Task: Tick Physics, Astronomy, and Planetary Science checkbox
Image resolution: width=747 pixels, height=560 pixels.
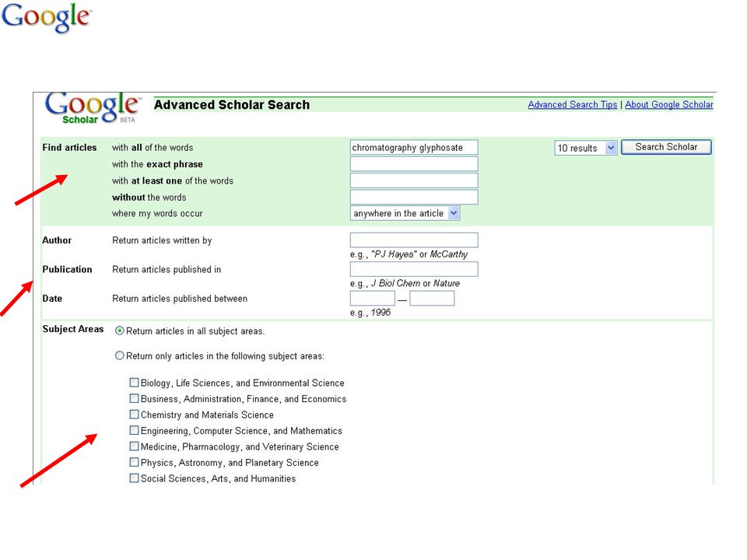Action: (x=135, y=462)
